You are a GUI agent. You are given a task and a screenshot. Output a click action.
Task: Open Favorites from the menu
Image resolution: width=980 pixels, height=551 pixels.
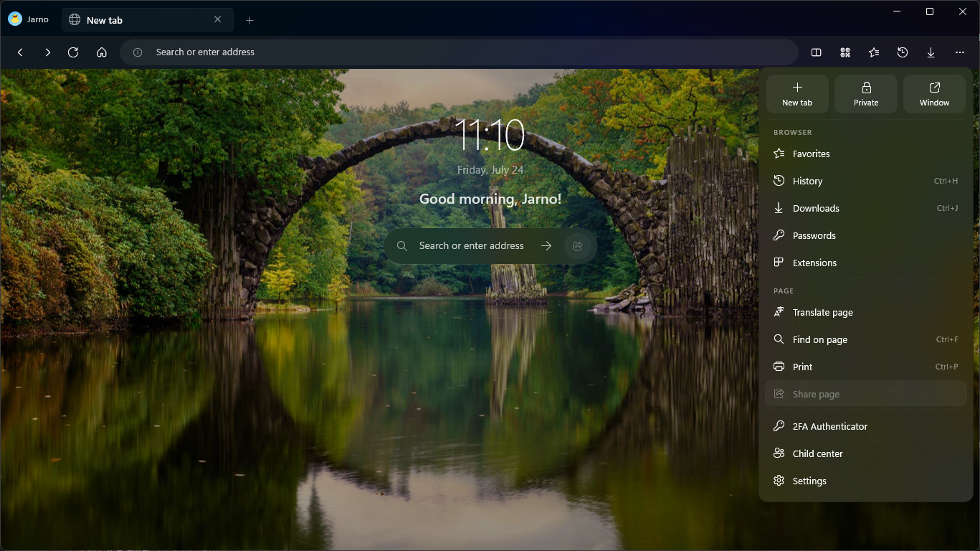click(x=866, y=154)
